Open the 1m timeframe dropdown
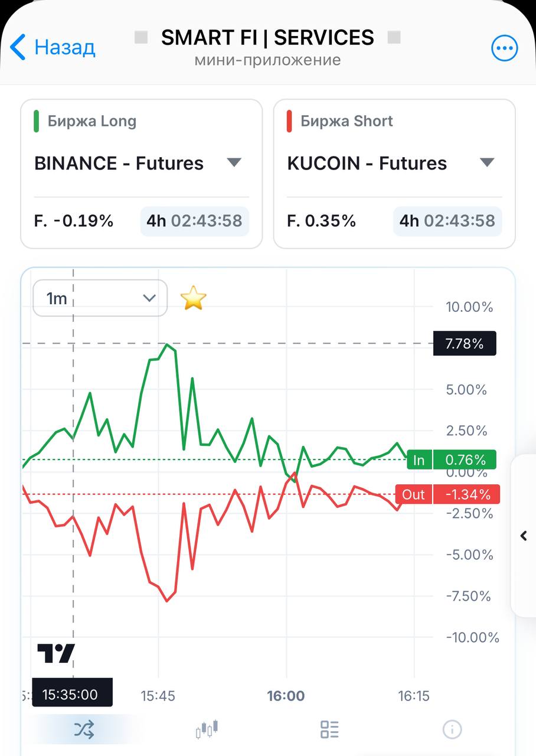 (x=100, y=298)
